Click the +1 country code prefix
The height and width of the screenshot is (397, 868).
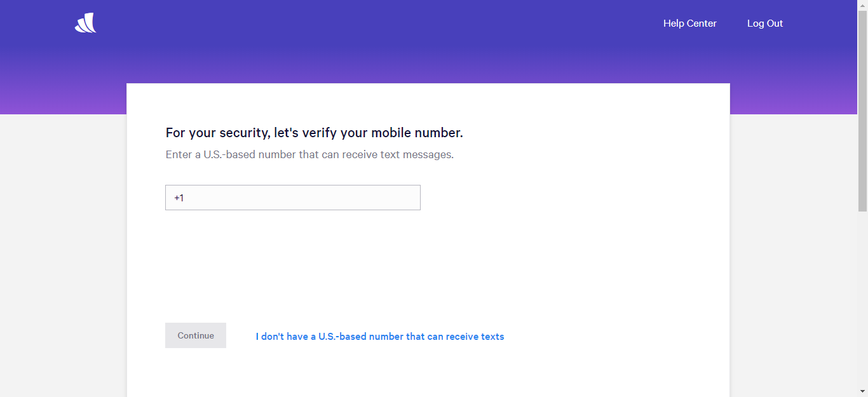click(179, 198)
